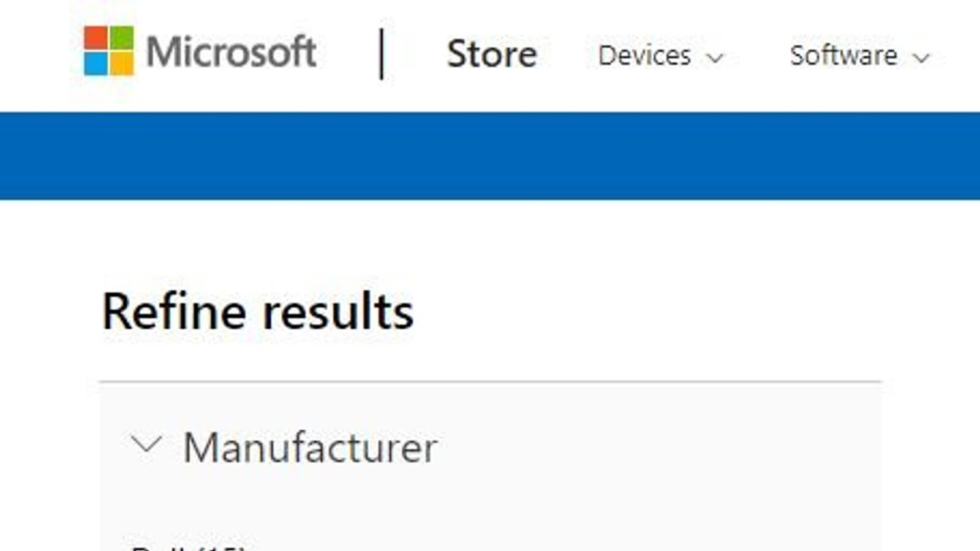Click the Microsoft wordmark text
The width and height of the screenshot is (980, 551).
click(231, 52)
